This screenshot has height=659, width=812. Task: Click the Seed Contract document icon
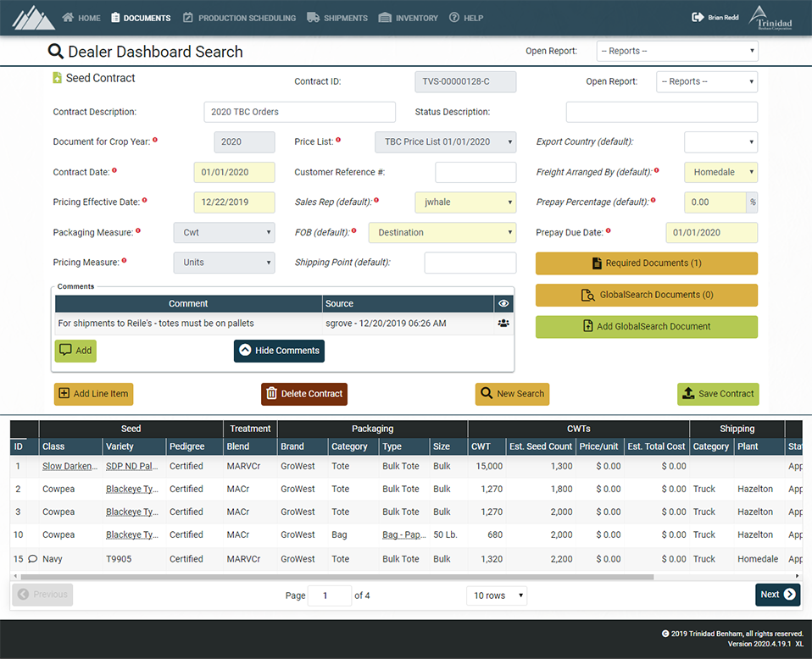(x=57, y=78)
